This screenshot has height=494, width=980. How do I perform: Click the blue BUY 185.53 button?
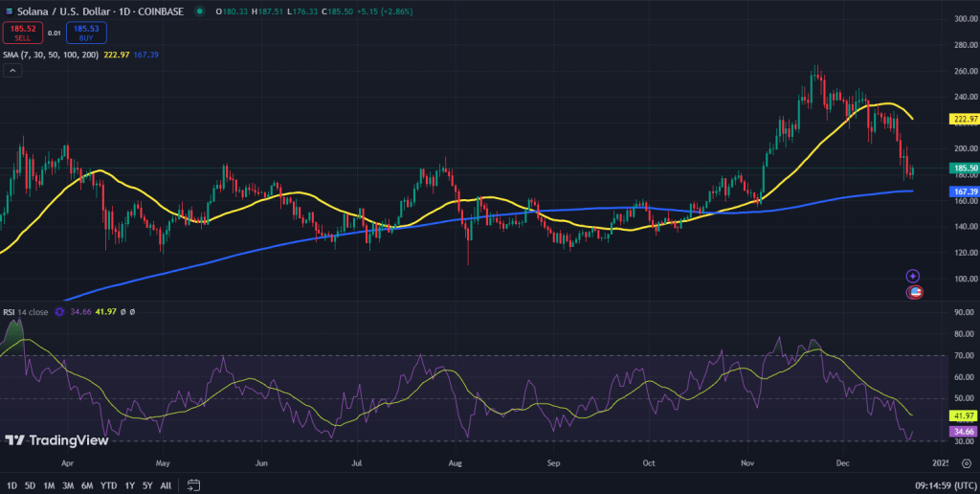click(86, 33)
